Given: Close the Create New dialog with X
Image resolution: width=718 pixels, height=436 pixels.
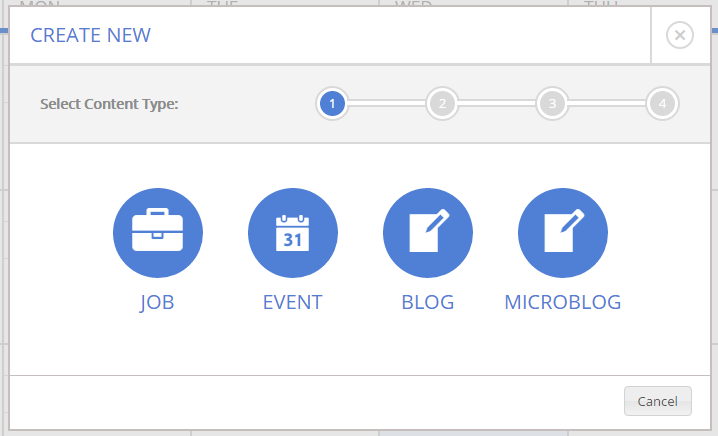Looking at the screenshot, I should (680, 36).
